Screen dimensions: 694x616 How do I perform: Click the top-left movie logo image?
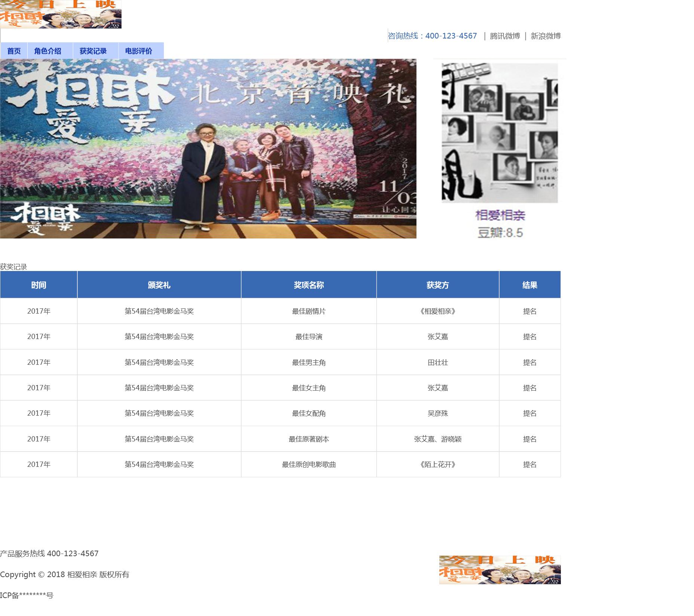[x=61, y=14]
